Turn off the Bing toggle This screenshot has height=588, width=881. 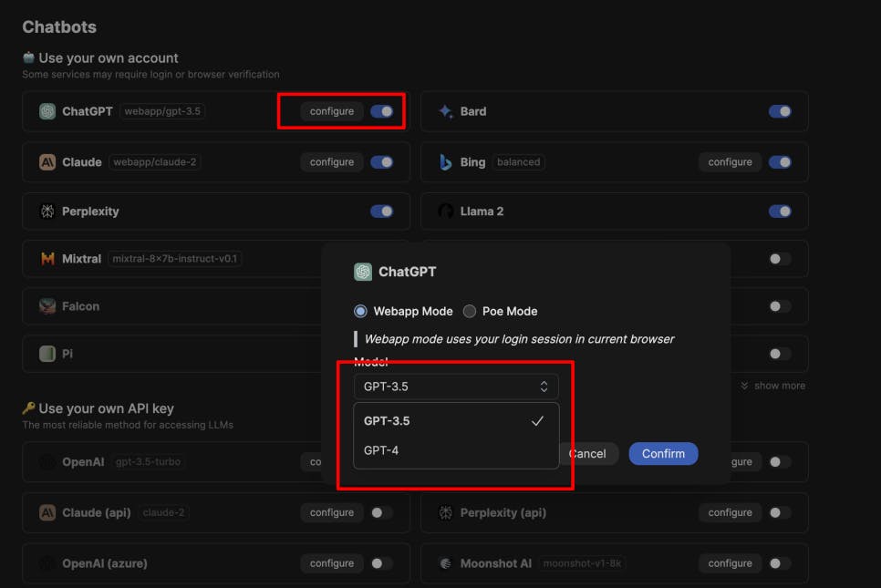click(x=780, y=162)
